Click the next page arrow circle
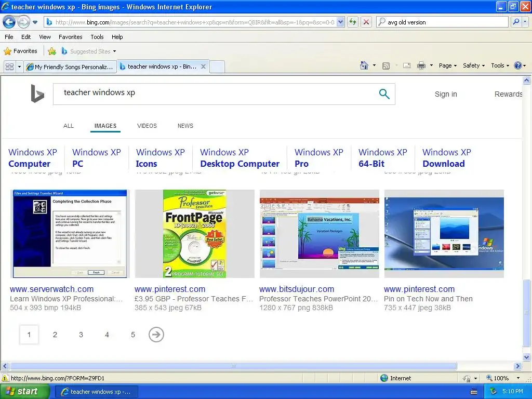The width and height of the screenshot is (532, 399). click(x=156, y=335)
